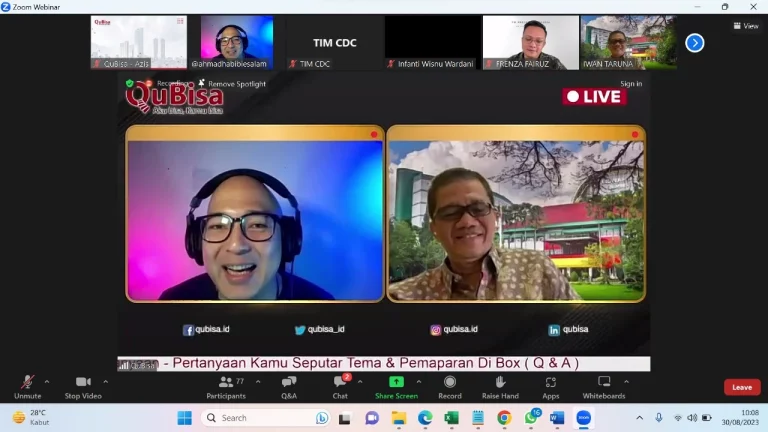Open video options arrow beside Stop Video
Screen dimensions: 768x432
[106, 382]
